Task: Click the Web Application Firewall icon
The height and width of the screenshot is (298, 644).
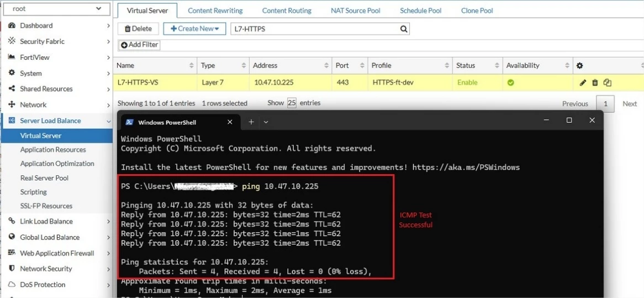Action: tap(12, 253)
